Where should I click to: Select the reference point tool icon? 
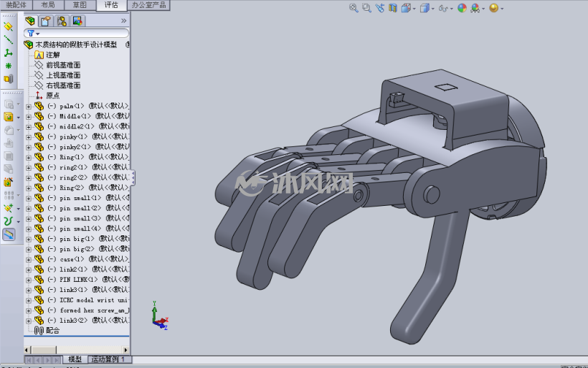pyautogui.click(x=9, y=66)
